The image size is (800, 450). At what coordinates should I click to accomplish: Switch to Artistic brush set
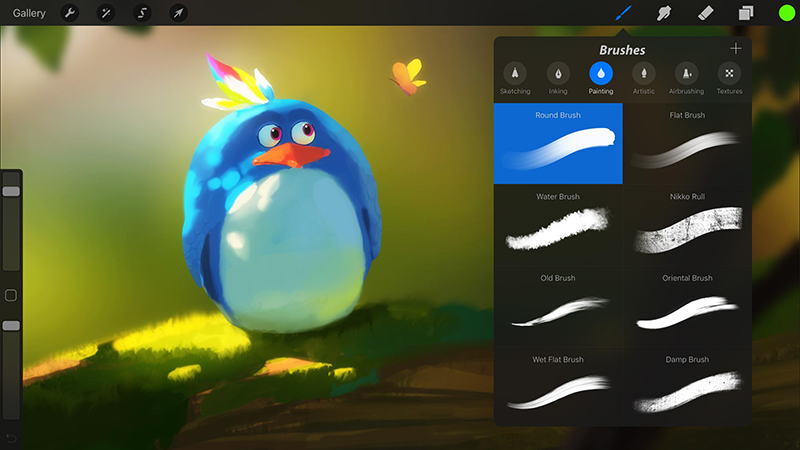pyautogui.click(x=644, y=79)
